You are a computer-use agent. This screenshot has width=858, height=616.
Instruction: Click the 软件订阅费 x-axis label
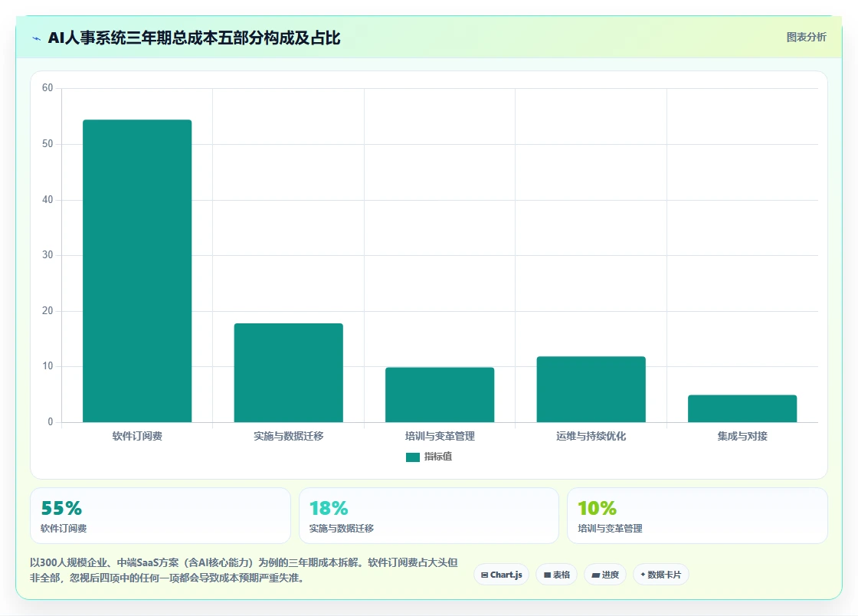click(x=137, y=436)
